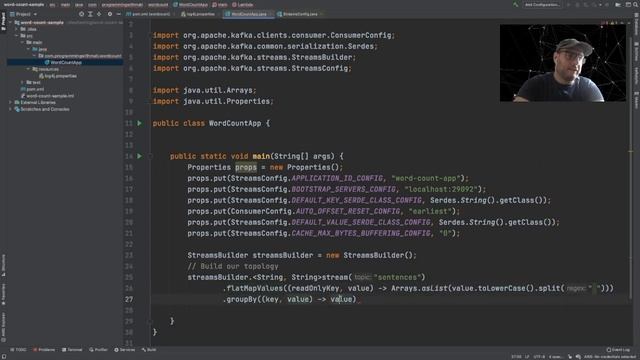Click props variable on line 15
Screen dimensions: 640x360
pyautogui.click(x=246, y=167)
